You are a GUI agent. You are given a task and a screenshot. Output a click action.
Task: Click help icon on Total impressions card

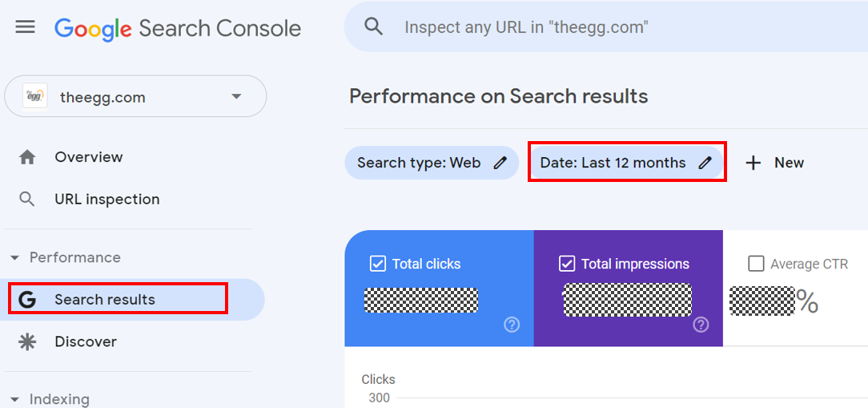701,325
